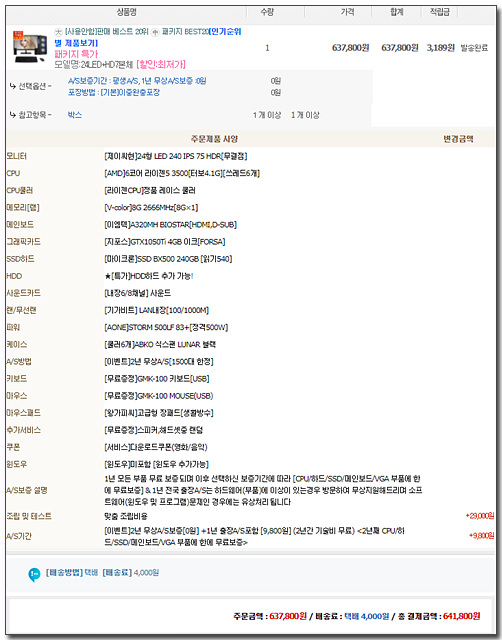Open the product thumbnail image of the PC package
Viewport: 502px width, 640px height.
click(x=29, y=47)
